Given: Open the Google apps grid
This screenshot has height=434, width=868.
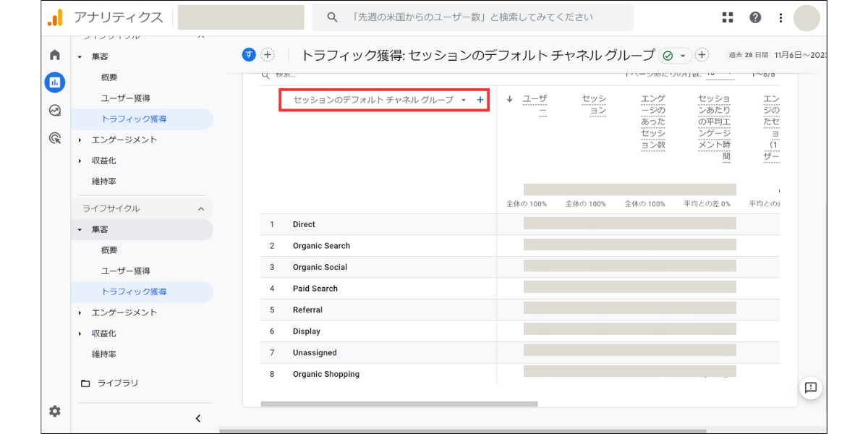Looking at the screenshot, I should click(728, 17).
